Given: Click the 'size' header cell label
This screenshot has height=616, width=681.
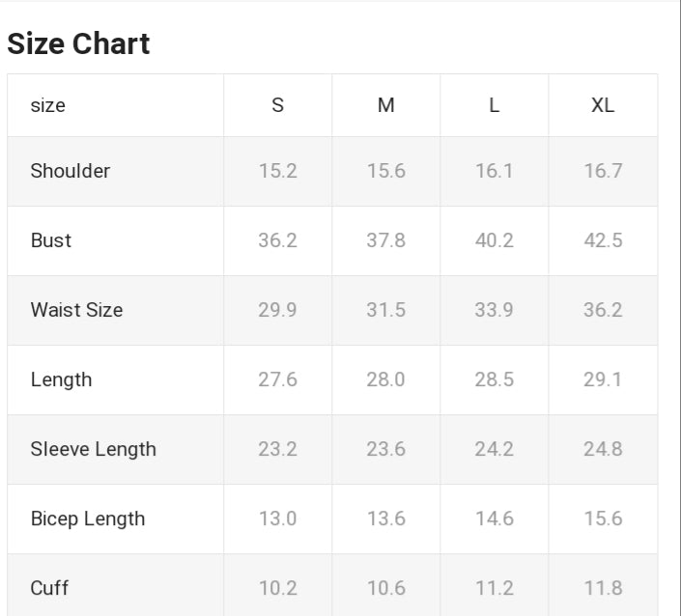Looking at the screenshot, I should (47, 105).
